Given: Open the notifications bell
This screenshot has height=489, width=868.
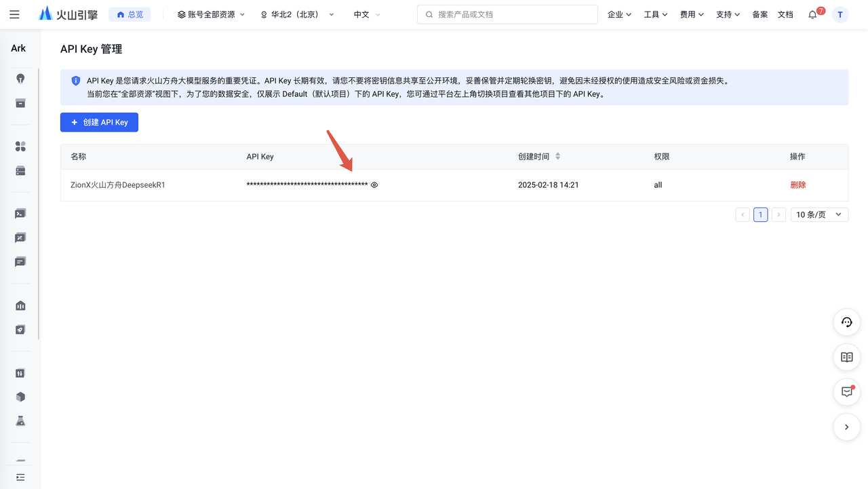Looking at the screenshot, I should point(812,14).
